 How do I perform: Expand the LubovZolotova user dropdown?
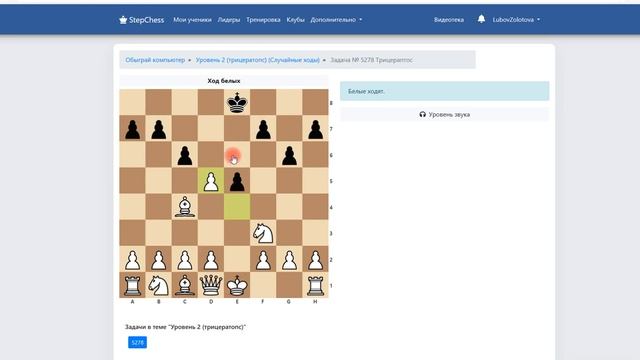pyautogui.click(x=516, y=20)
